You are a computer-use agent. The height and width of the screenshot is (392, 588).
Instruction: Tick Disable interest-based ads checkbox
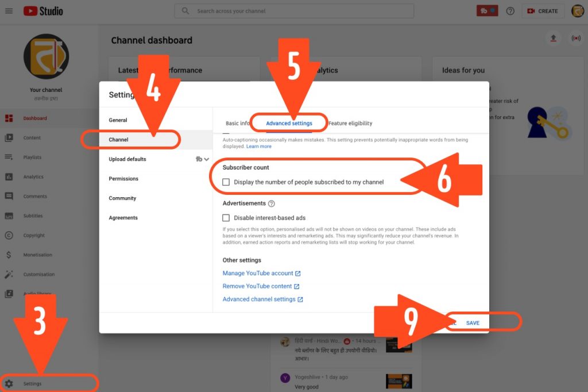pos(226,218)
